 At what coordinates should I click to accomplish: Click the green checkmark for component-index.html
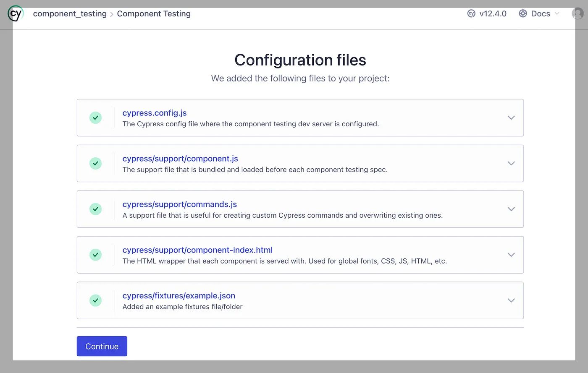96,255
